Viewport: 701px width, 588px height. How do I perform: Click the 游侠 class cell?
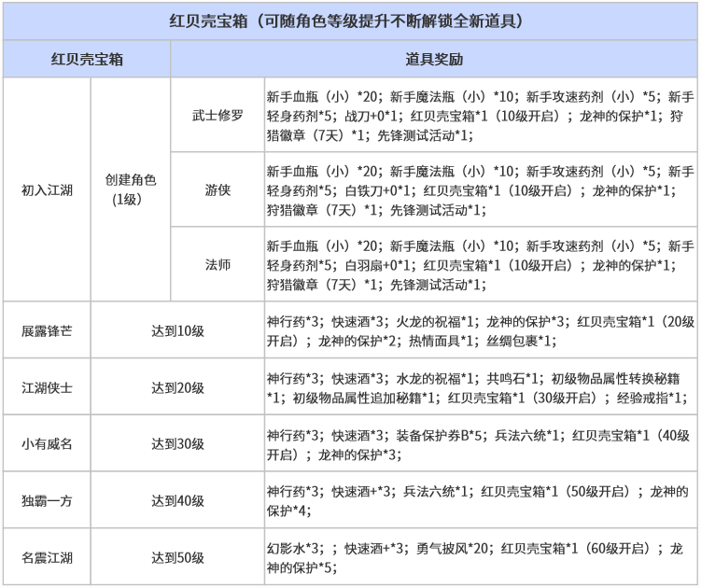click(x=217, y=189)
